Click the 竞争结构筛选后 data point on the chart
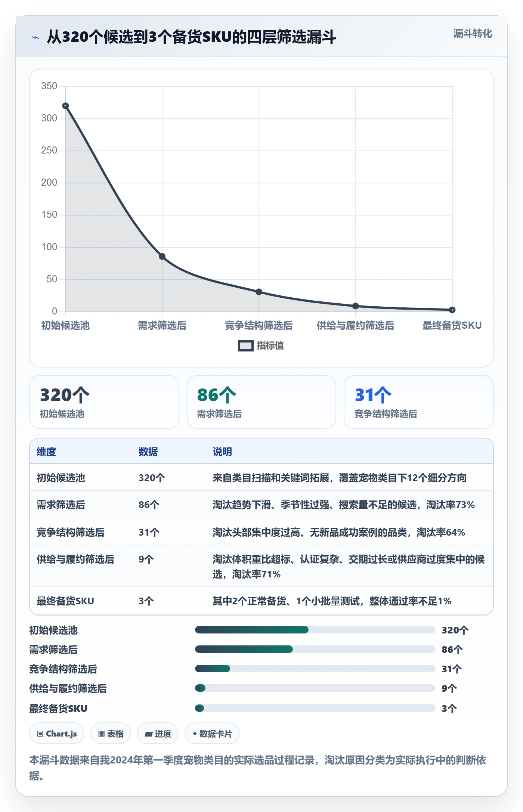This screenshot has width=523, height=812. click(x=259, y=292)
